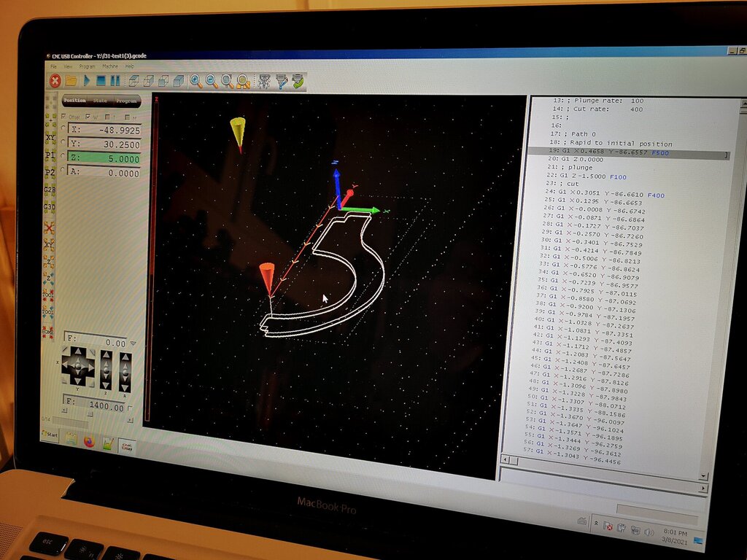The width and height of the screenshot is (747, 560).
Task: Zoom in on the toolpath view
Action: [196, 81]
